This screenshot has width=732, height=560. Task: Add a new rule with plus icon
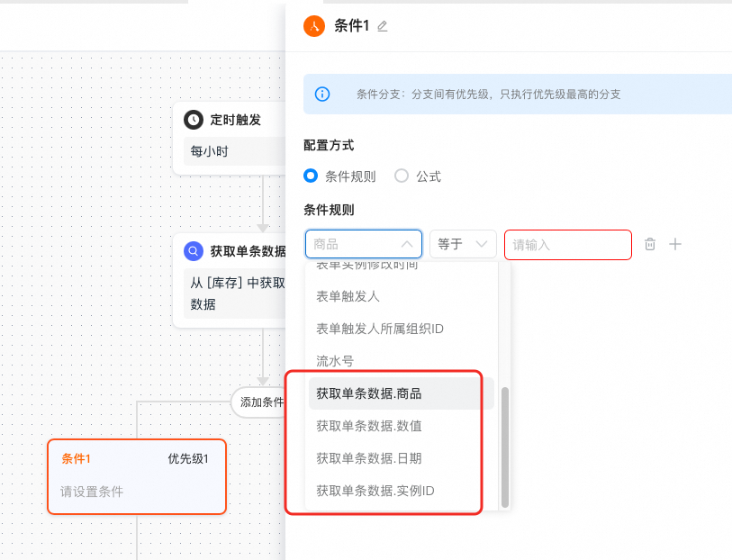tap(675, 244)
